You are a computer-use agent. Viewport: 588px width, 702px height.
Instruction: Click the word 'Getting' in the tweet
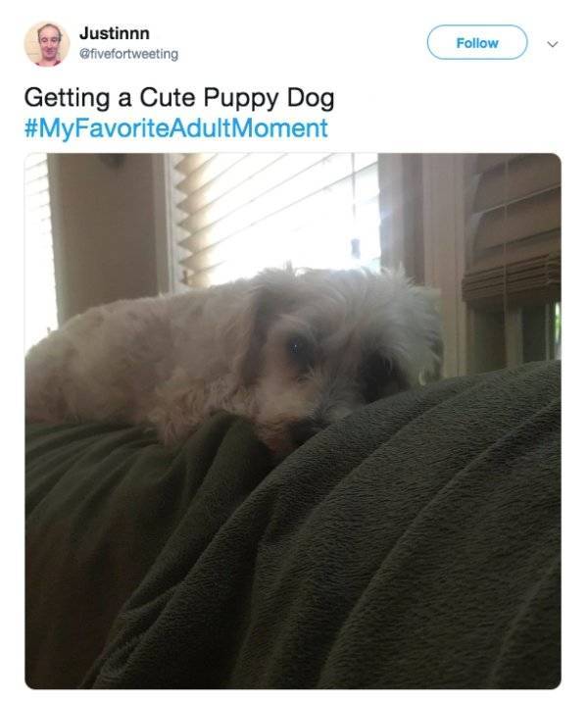tap(67, 99)
